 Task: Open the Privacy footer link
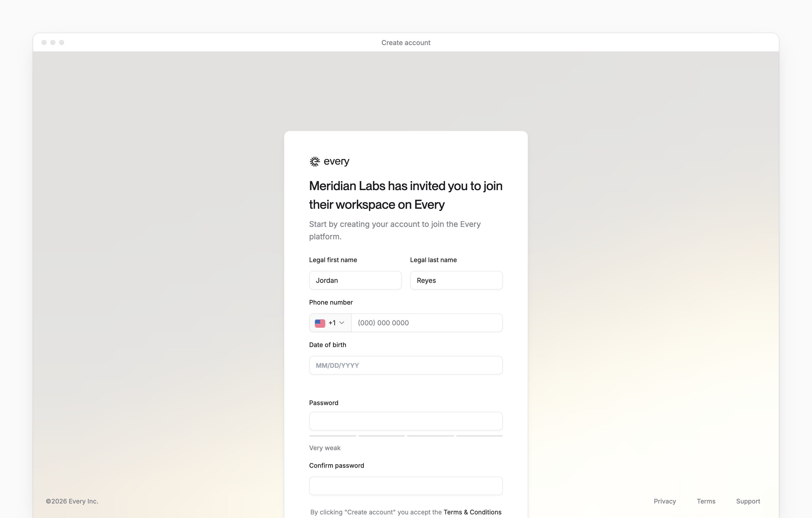[x=665, y=501]
